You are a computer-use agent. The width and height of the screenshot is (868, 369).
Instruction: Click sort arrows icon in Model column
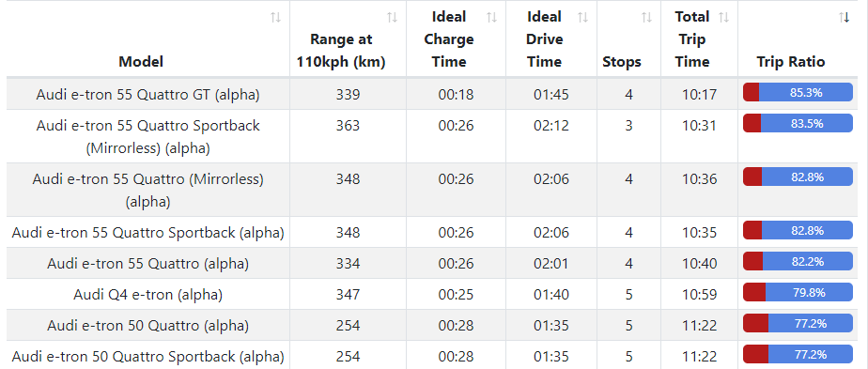[x=275, y=18]
